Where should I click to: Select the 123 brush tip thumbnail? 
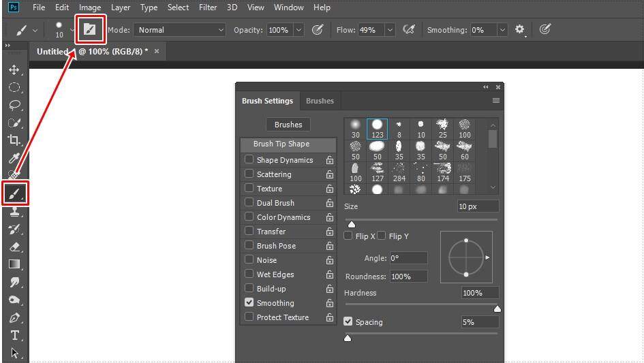377,129
